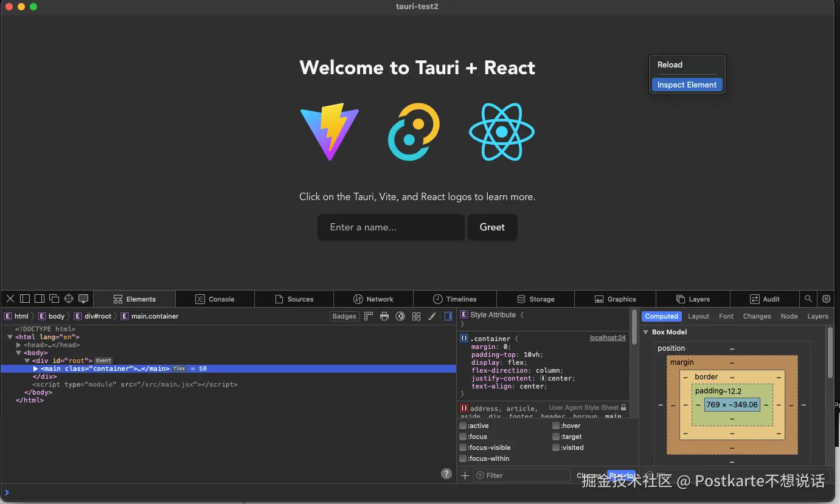Select div#root in the DOM breadcrumb
840x504 pixels.
pyautogui.click(x=93, y=316)
